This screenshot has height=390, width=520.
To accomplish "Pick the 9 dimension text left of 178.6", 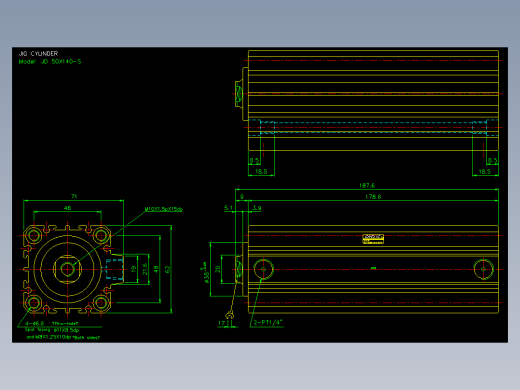I will pos(242,197).
